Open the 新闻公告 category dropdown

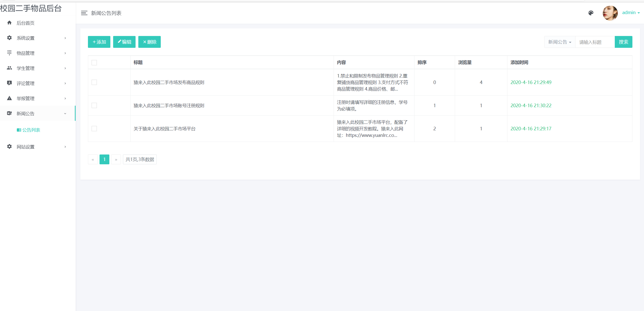point(559,42)
